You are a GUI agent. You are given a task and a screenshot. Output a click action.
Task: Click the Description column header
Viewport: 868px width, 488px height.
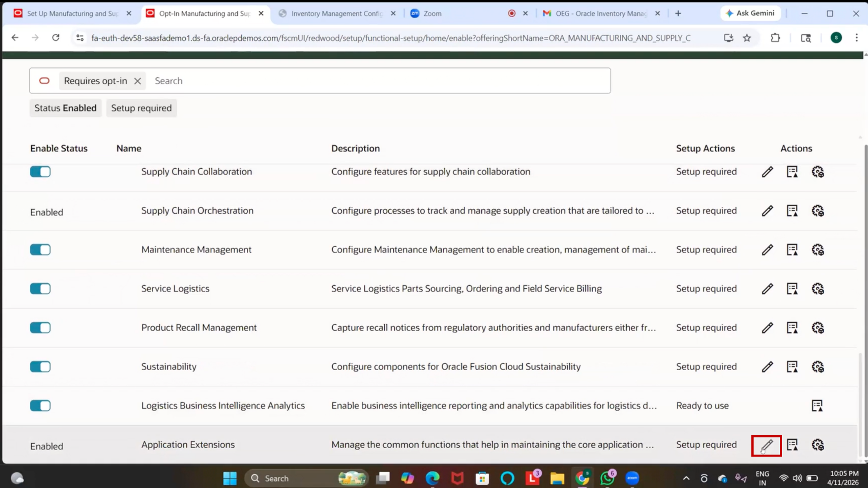tap(355, 148)
